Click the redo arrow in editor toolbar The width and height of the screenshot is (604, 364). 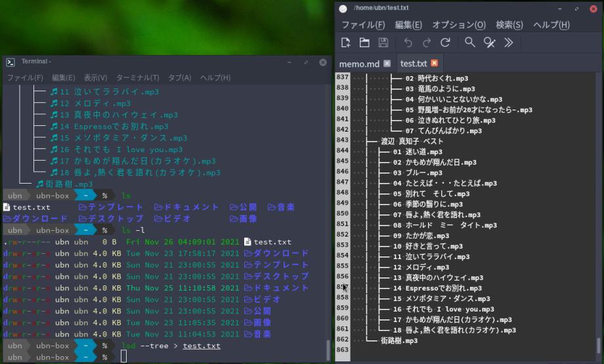[x=427, y=43]
